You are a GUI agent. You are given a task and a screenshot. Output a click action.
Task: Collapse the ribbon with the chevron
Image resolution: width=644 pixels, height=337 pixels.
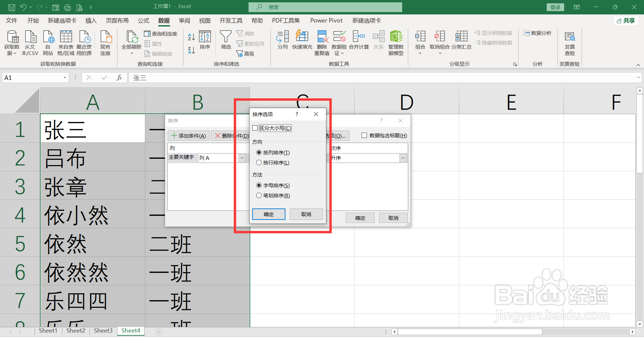click(x=638, y=65)
